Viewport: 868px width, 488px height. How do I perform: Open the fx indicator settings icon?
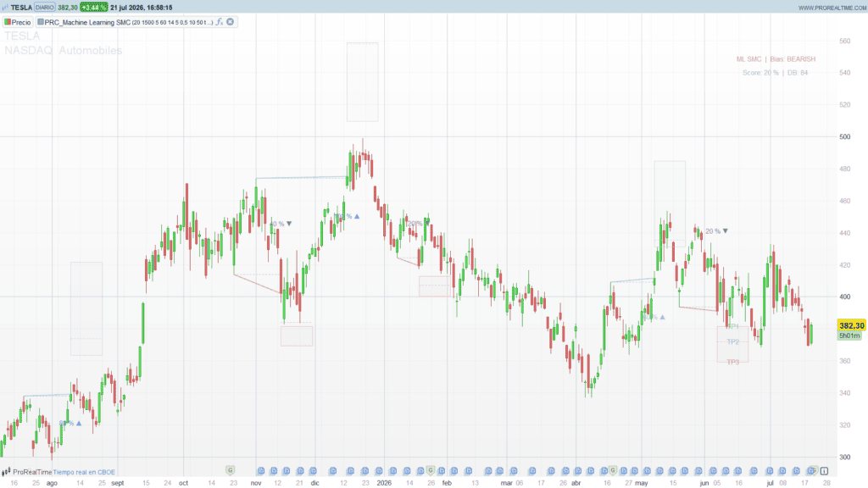220,22
